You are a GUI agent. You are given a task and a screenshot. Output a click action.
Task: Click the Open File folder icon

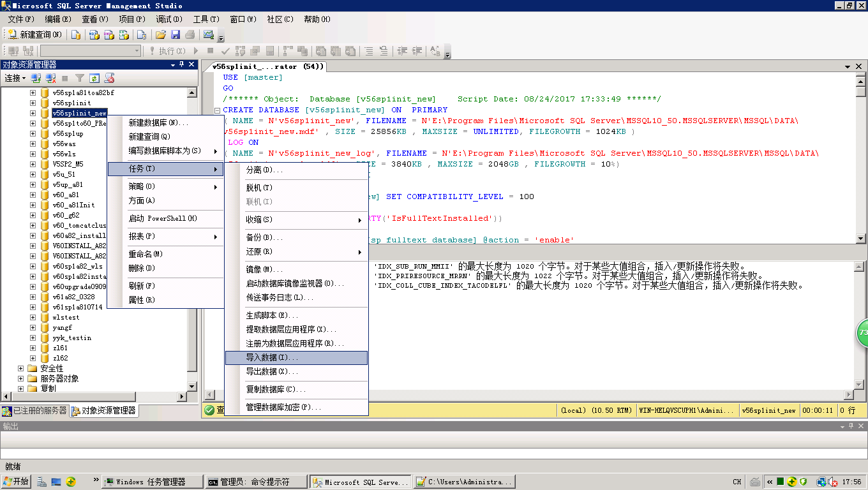click(x=161, y=34)
